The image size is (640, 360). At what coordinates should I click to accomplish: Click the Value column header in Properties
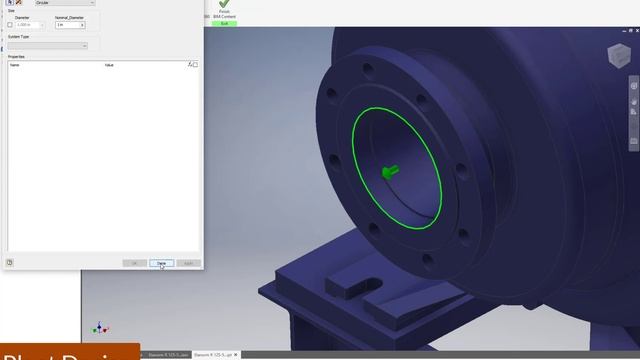109,65
